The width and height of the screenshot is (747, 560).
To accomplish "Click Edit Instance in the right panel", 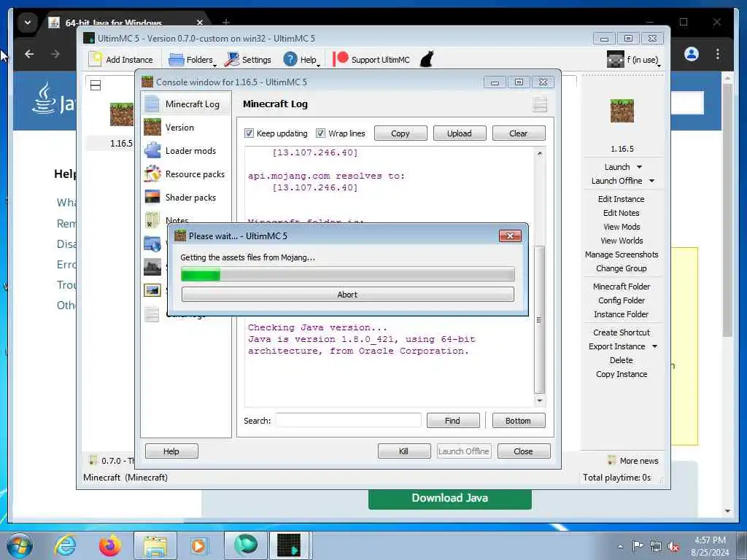I will (622, 199).
